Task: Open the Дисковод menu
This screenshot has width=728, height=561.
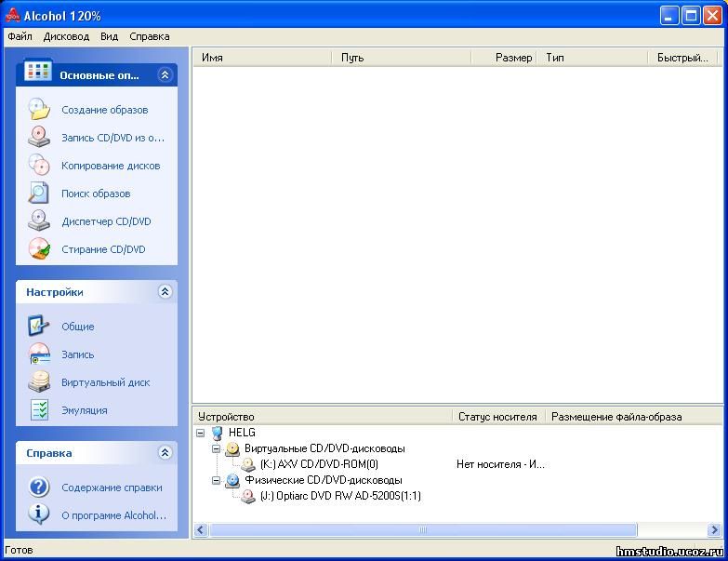Action: tap(66, 36)
